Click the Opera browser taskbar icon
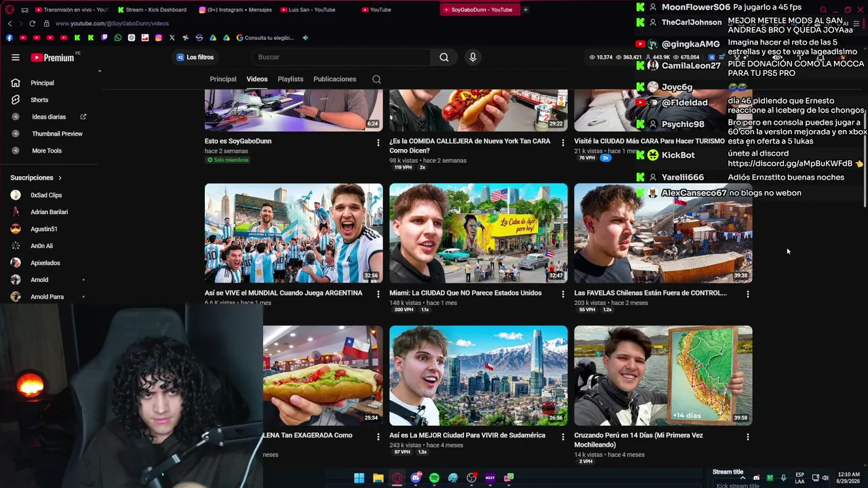Image resolution: width=868 pixels, height=488 pixels. [x=397, y=478]
